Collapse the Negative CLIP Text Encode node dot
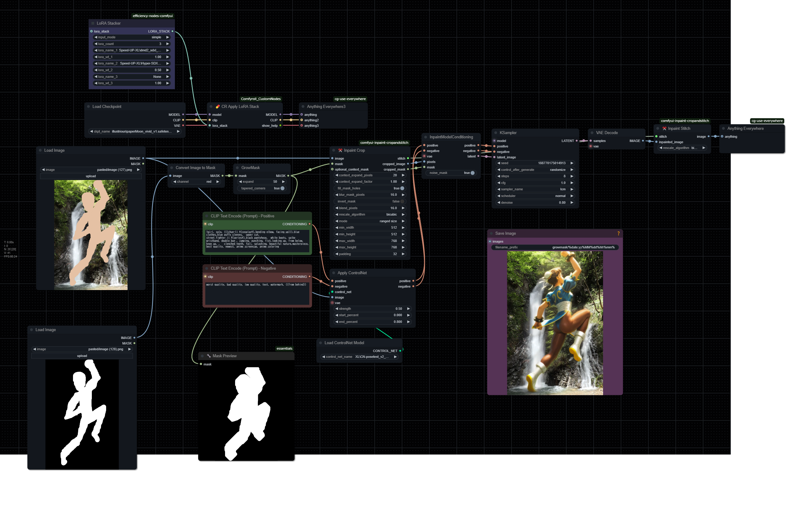Viewport: 812px width, 505px height. click(207, 268)
